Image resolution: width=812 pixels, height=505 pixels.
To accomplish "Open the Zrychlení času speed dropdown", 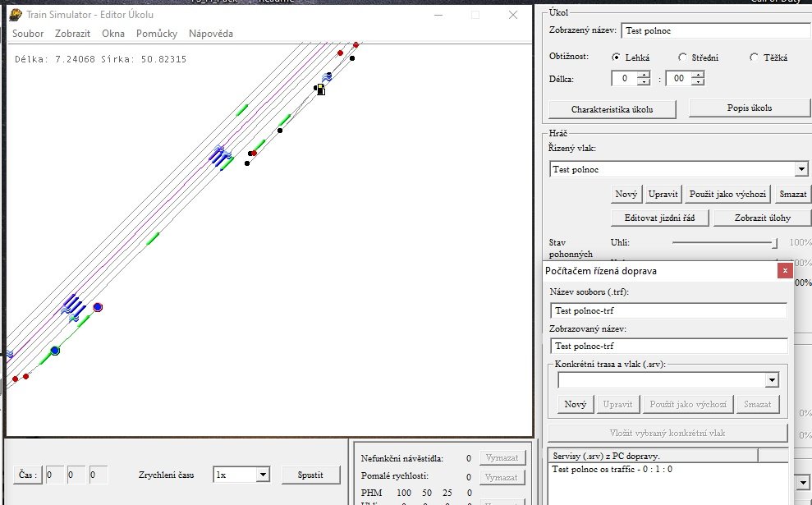I will [x=262, y=475].
